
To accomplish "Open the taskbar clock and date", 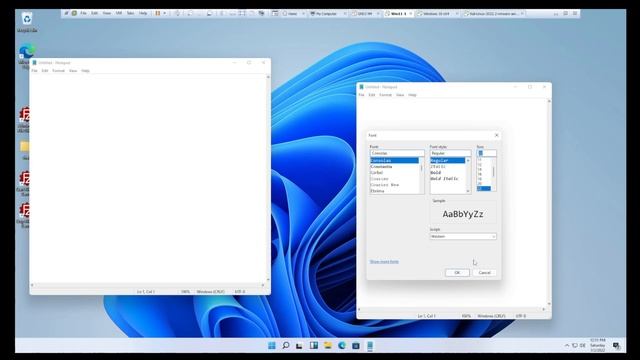I will coord(598,345).
